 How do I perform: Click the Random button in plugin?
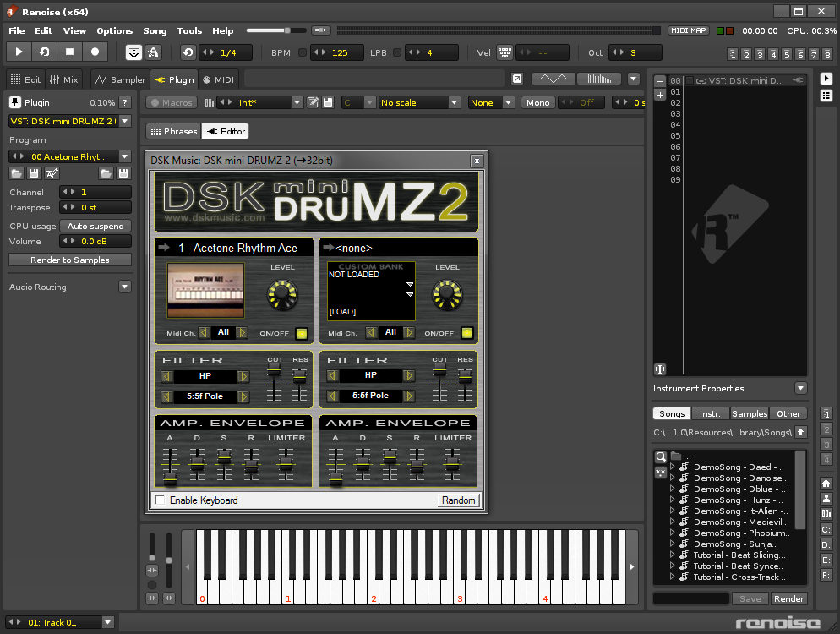(458, 500)
